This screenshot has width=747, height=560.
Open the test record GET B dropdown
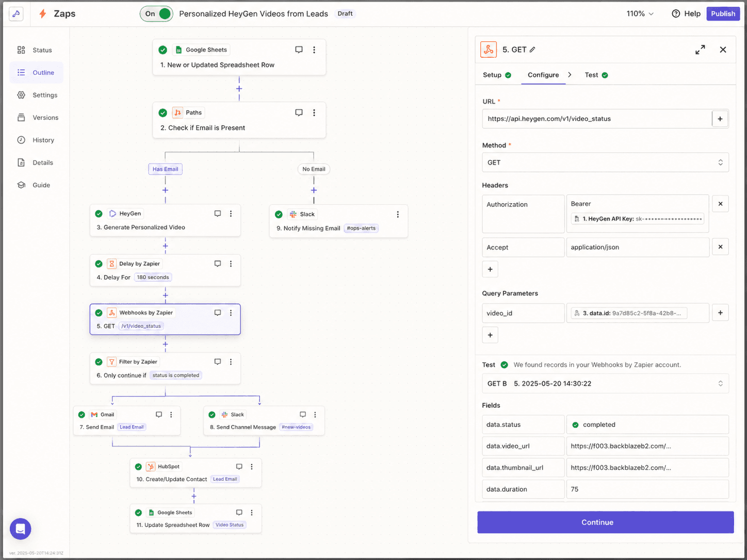tap(605, 384)
